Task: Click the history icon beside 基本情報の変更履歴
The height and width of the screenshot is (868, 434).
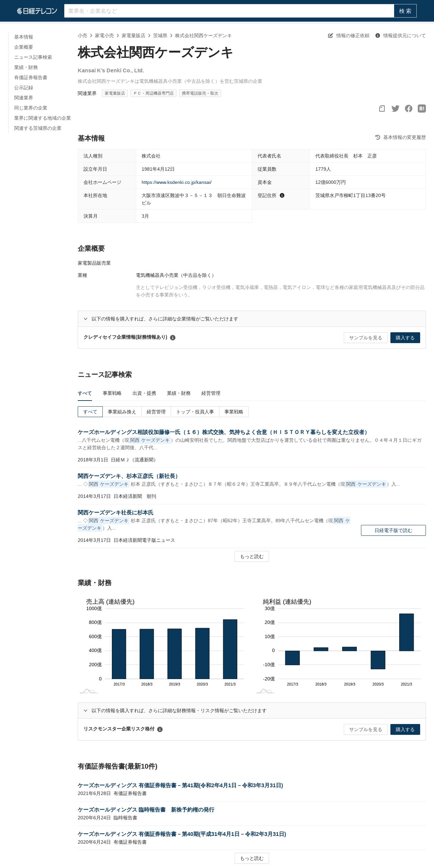Action: point(378,137)
